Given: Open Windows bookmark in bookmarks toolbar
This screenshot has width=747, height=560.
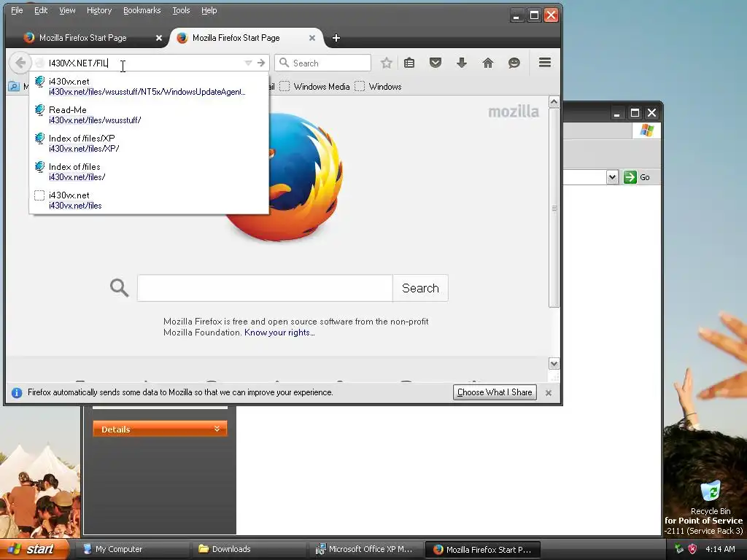Looking at the screenshot, I should (x=379, y=87).
